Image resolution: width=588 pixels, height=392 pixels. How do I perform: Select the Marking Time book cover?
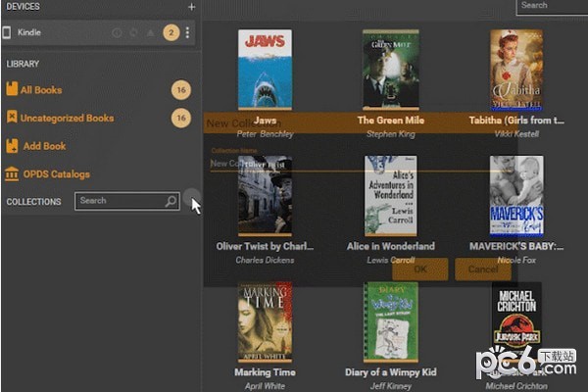tap(266, 321)
